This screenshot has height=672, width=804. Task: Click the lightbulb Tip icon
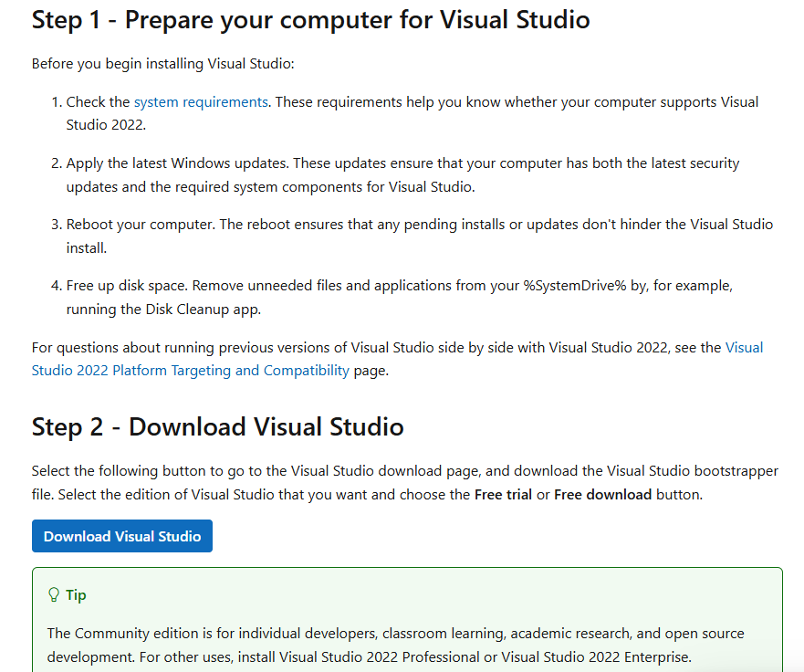click(53, 595)
